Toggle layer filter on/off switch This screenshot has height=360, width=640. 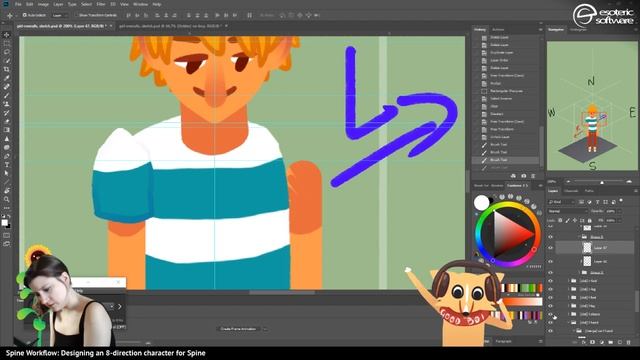coord(621,201)
